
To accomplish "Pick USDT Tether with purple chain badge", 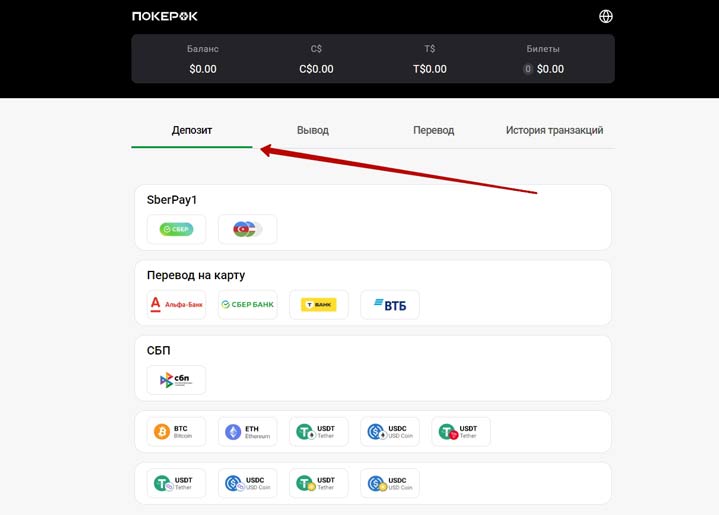I will [177, 483].
